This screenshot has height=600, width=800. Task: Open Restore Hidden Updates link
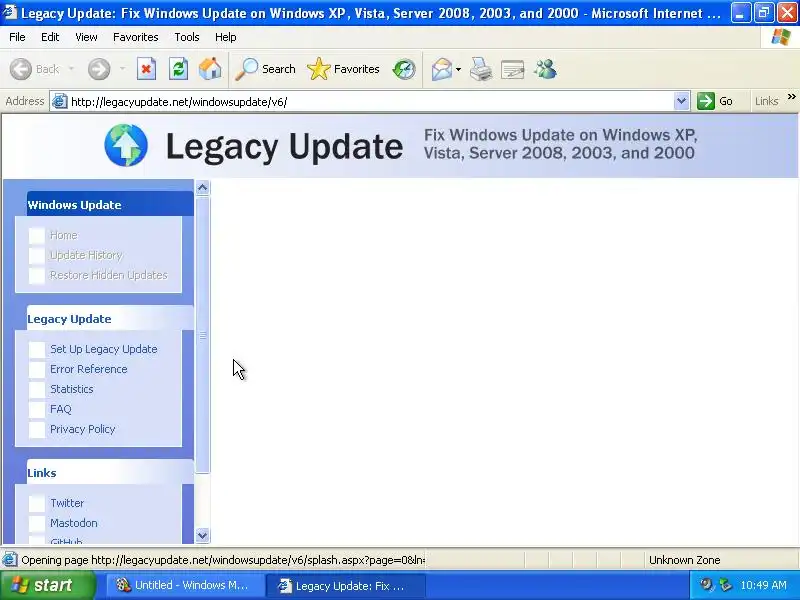pyautogui.click(x=109, y=275)
